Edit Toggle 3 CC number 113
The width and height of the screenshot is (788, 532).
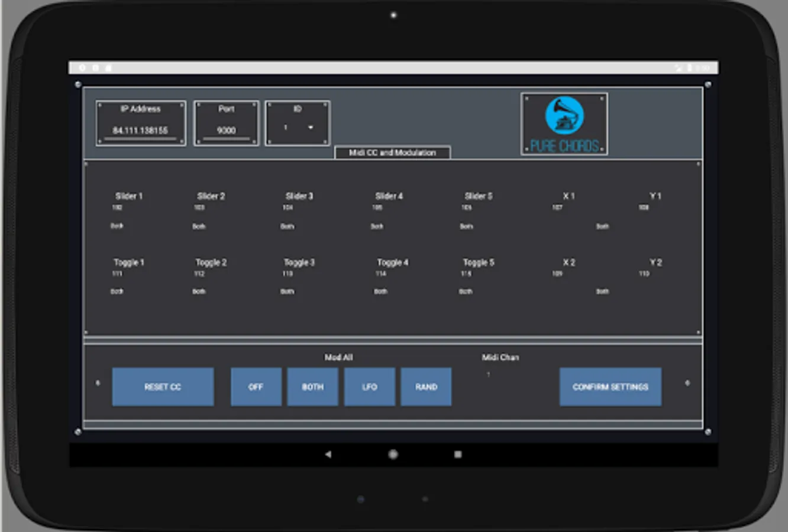288,274
